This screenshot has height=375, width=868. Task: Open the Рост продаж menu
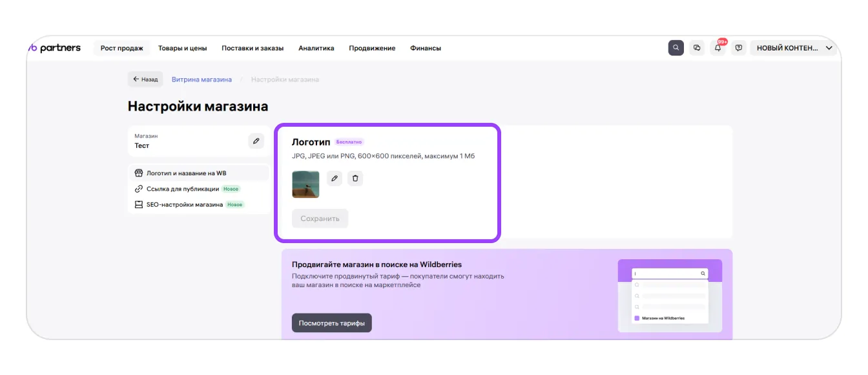[x=121, y=48]
